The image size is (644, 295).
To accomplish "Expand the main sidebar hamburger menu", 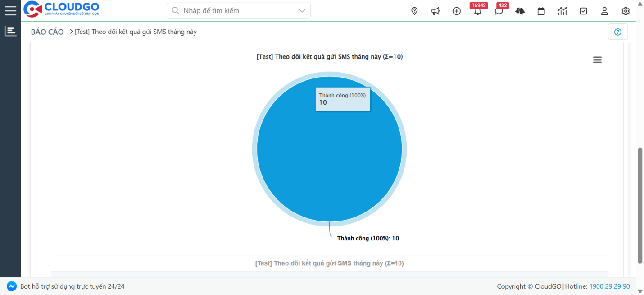I will (x=10, y=10).
